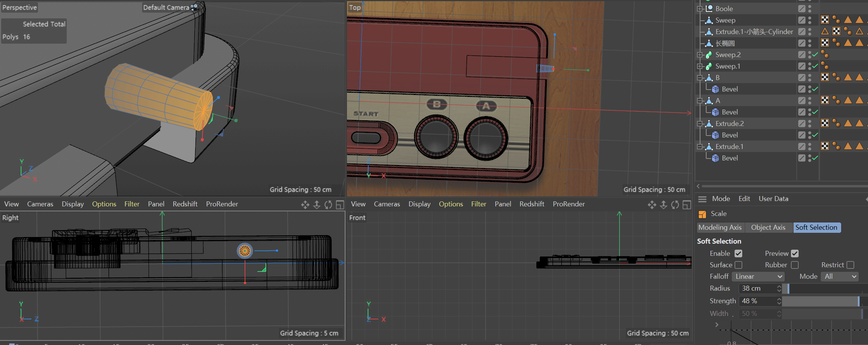Toggle the Preview checkbox

(x=795, y=253)
